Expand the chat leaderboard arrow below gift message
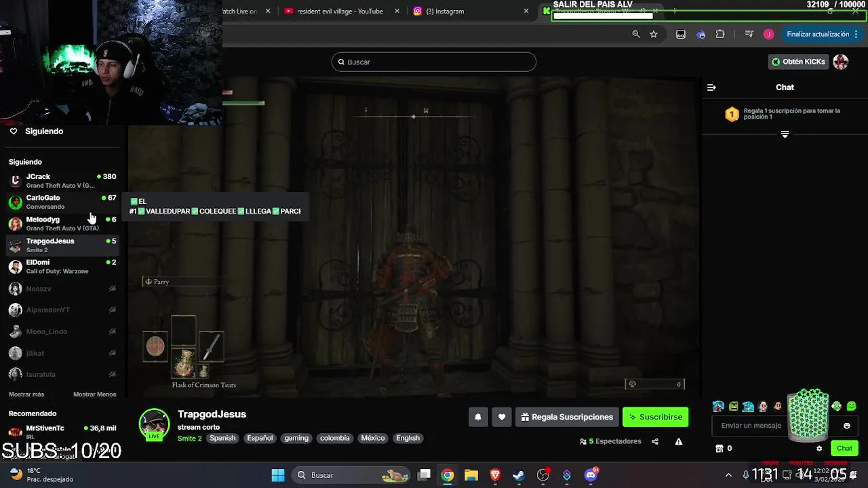The height and width of the screenshot is (488, 868). pos(785,134)
